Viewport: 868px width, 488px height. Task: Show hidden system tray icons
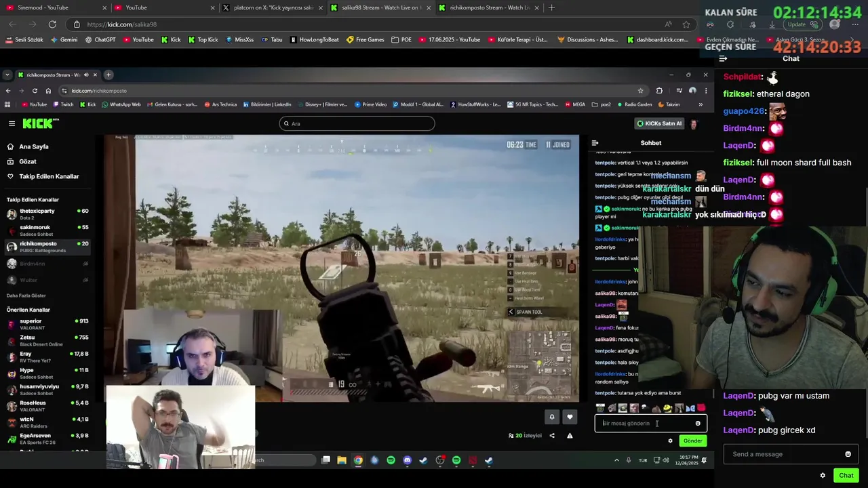616,460
